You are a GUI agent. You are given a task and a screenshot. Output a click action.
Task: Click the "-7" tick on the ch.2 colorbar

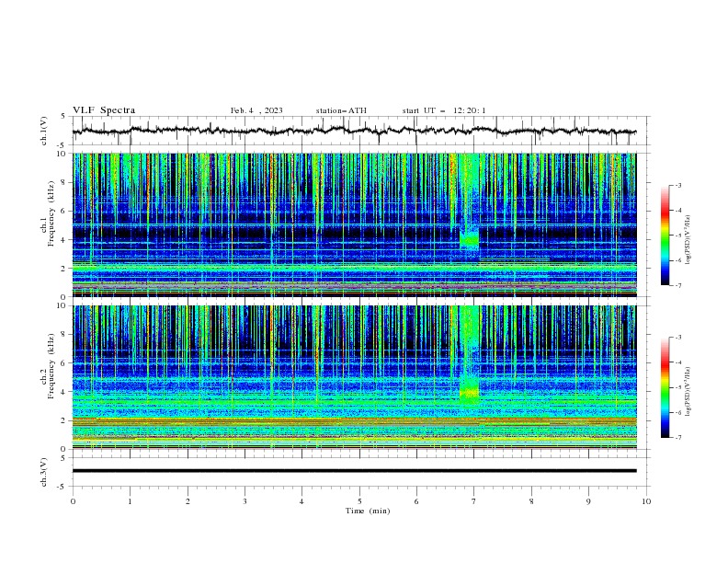(677, 438)
